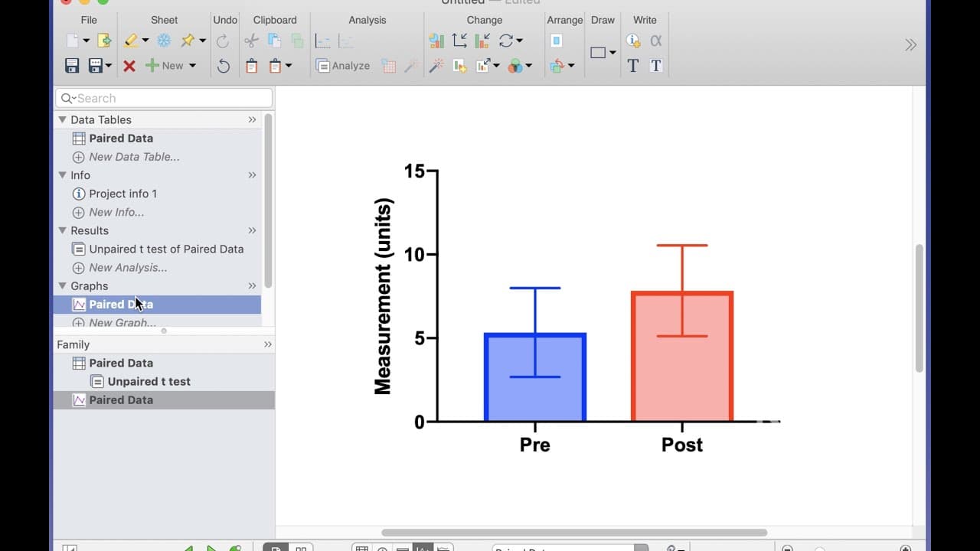
Task: Click the rotate/reverse arrows icon in Change group
Action: pos(506,41)
